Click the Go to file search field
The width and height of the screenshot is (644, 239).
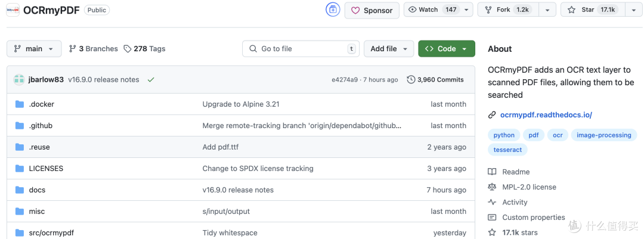pyautogui.click(x=301, y=48)
